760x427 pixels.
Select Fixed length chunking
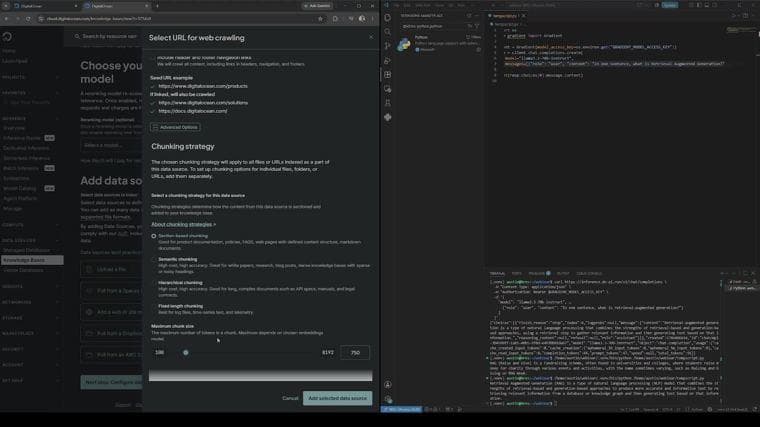point(154,306)
